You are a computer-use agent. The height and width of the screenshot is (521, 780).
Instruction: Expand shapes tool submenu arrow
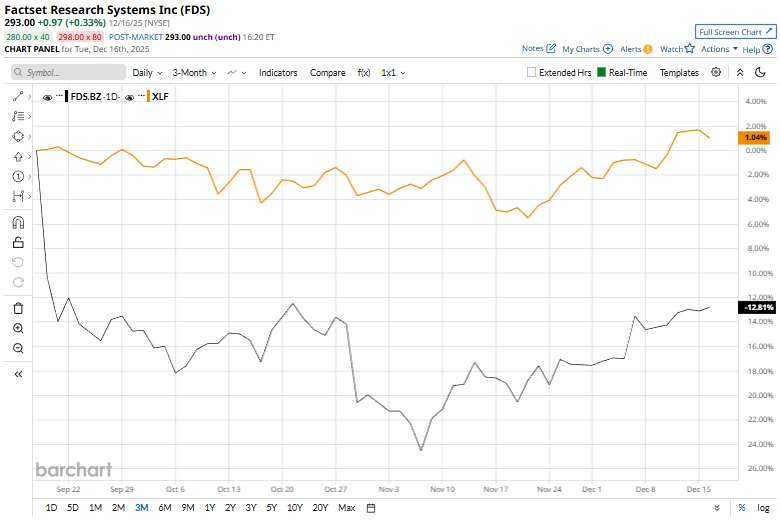(x=30, y=136)
